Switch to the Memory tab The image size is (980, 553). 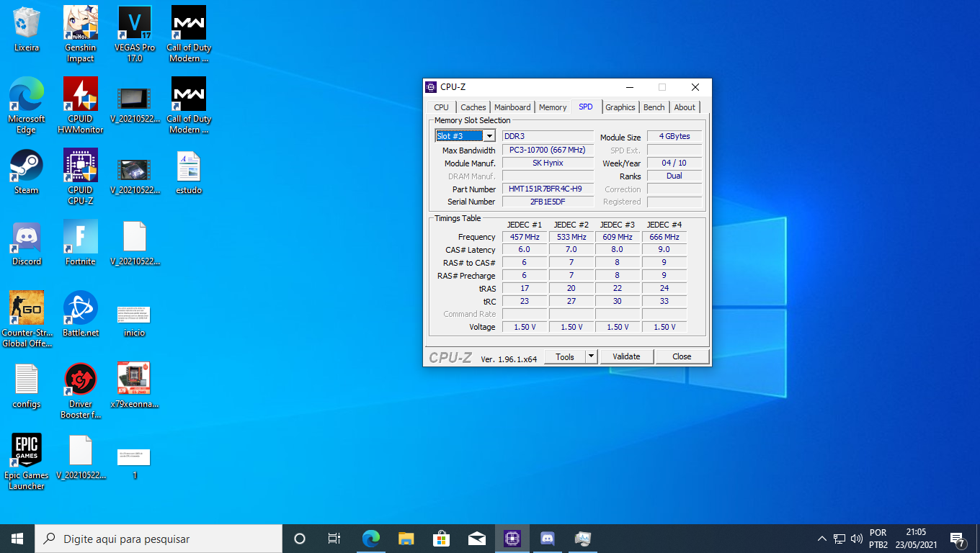(x=553, y=107)
